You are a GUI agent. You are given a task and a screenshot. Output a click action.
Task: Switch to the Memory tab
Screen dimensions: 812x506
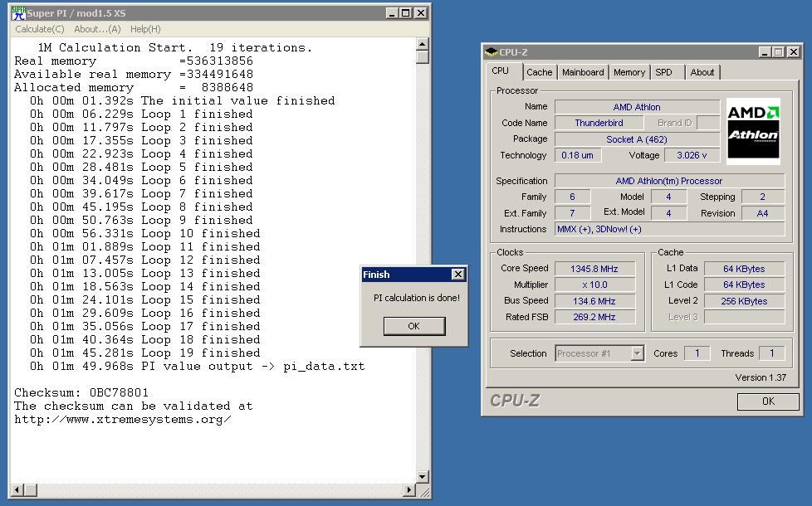point(629,72)
